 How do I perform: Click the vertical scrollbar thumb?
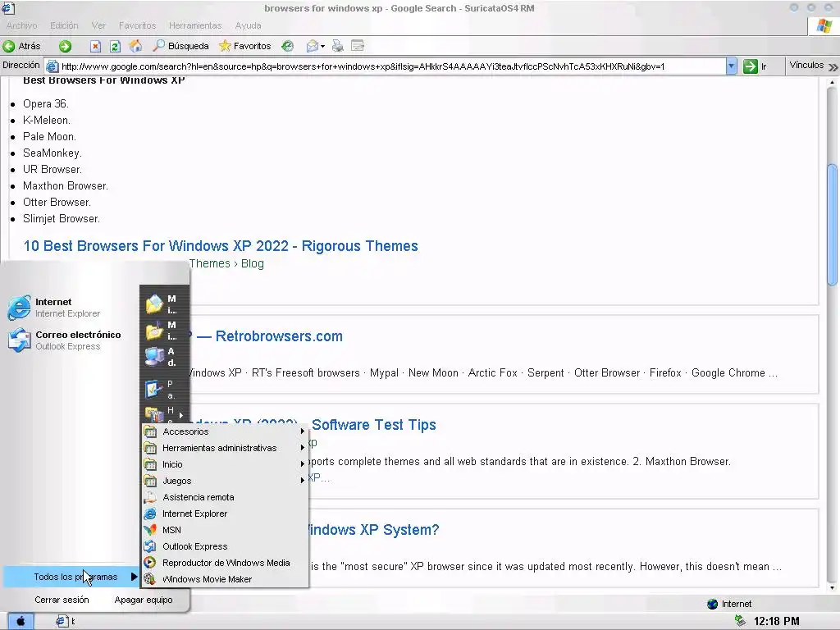tap(832, 225)
